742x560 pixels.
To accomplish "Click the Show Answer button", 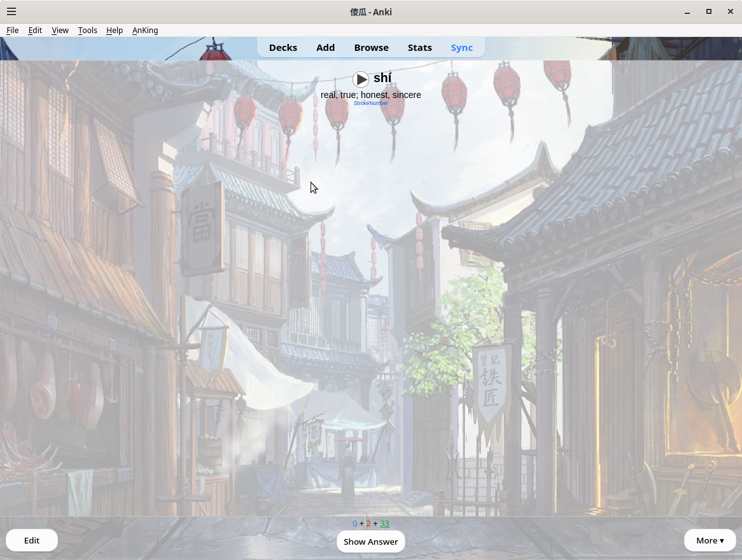I will coord(370,542).
